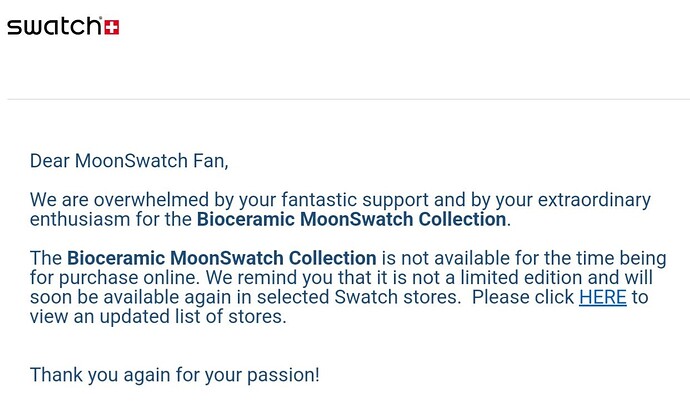The width and height of the screenshot is (690, 410).
Task: Click the words 'Please click' before the link
Action: (x=523, y=297)
